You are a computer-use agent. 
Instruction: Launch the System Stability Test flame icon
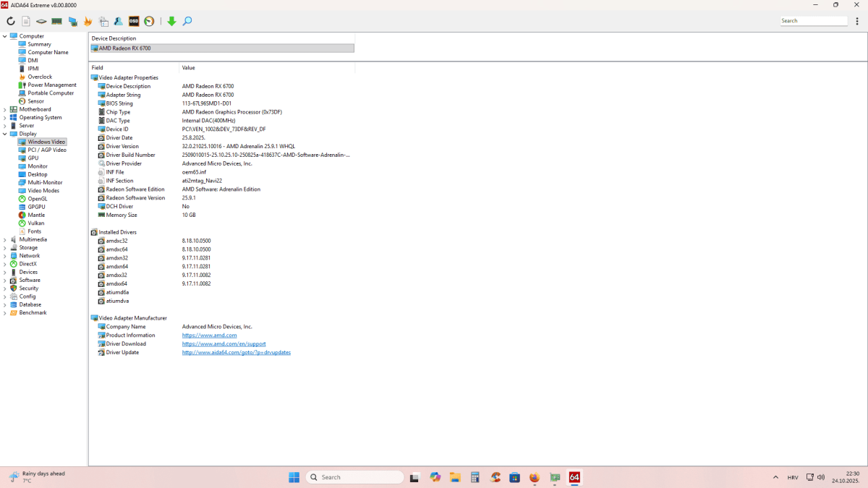(x=88, y=22)
